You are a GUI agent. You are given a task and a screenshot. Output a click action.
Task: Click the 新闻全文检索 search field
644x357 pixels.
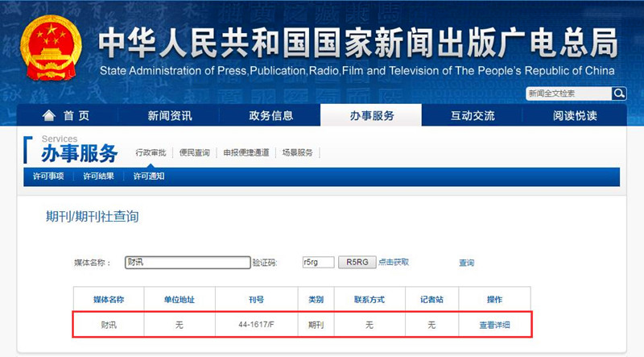click(x=569, y=93)
